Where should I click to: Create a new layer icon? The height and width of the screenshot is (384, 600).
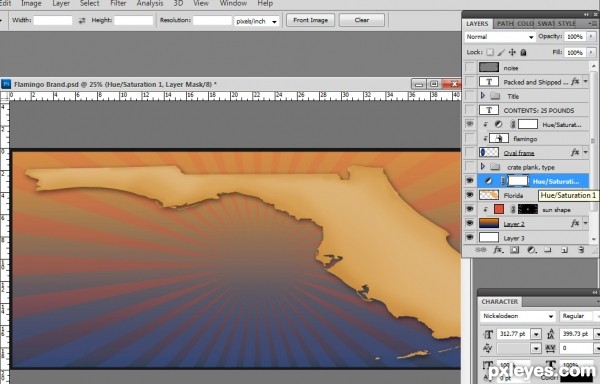pos(564,250)
